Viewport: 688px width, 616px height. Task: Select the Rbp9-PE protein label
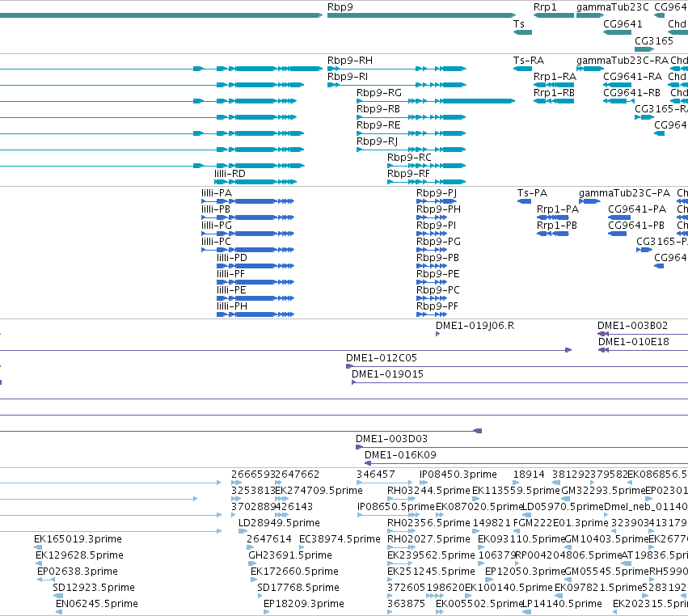click(x=438, y=275)
